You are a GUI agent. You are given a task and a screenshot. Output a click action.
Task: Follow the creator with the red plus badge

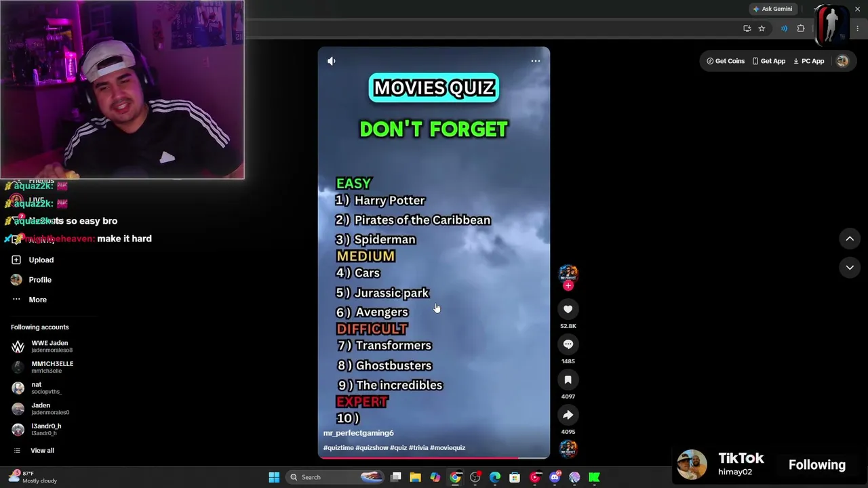click(568, 286)
